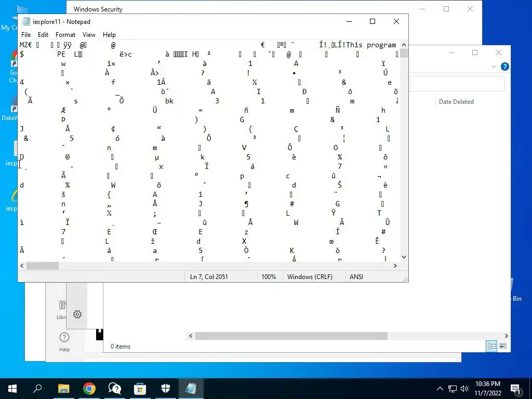532x399 pixels.
Task: Close the Recycle Bin window
Action: (498, 52)
